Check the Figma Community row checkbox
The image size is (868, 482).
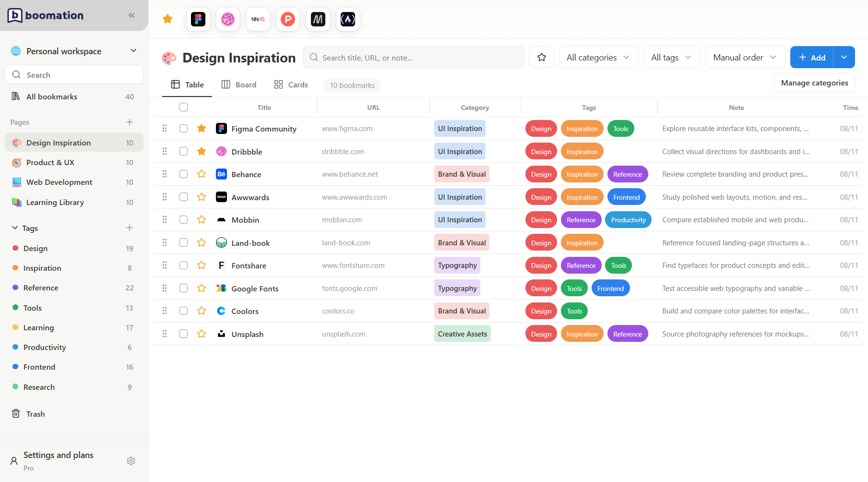tap(183, 128)
